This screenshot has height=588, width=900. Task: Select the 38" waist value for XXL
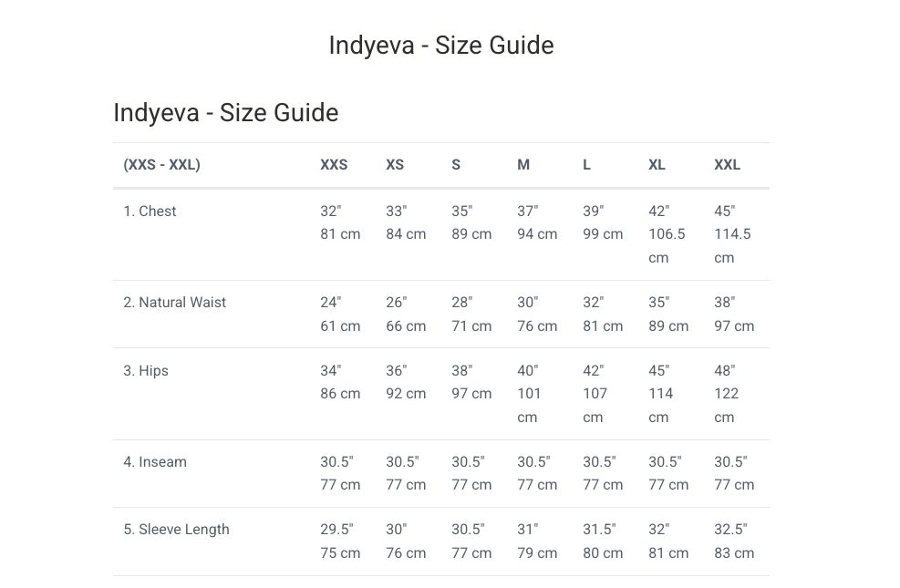pos(724,303)
